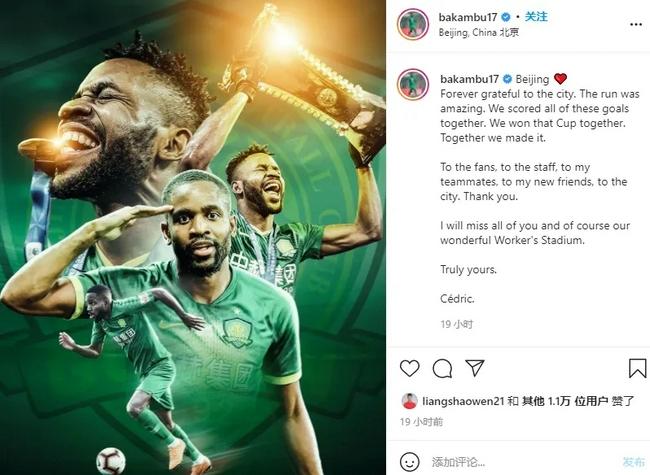Click the verified badge in the caption
This screenshot has height=475, width=650.
tap(507, 79)
